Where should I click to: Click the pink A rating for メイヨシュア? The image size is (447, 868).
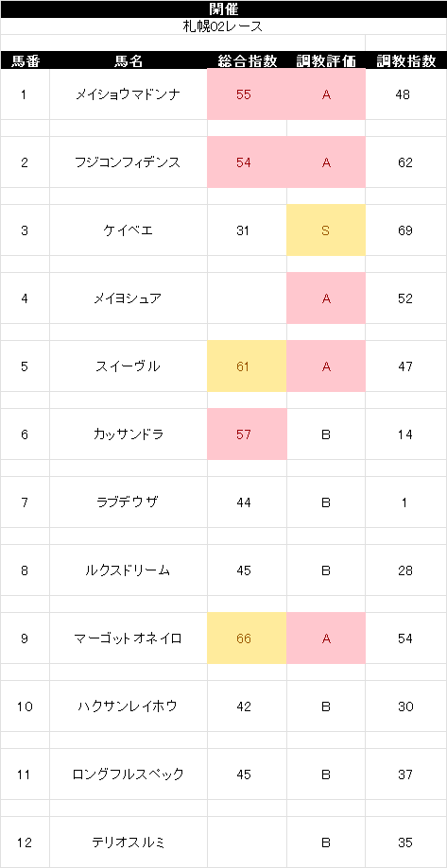(326, 298)
